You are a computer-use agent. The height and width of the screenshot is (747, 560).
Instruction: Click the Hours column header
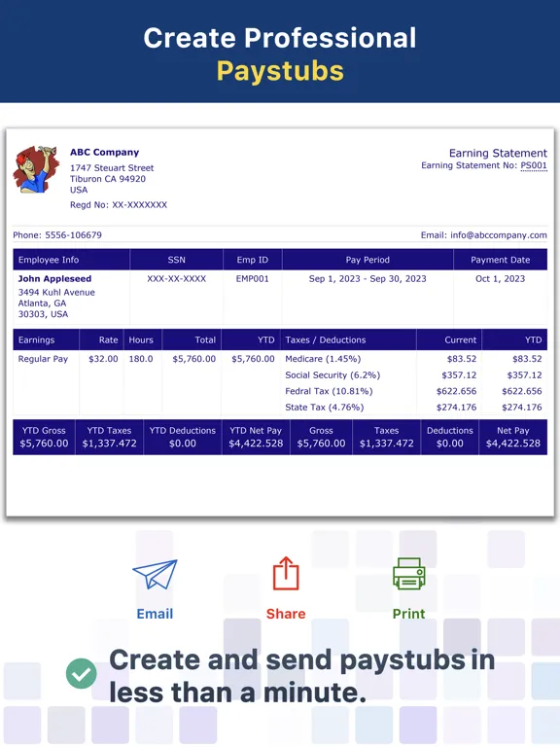(143, 339)
